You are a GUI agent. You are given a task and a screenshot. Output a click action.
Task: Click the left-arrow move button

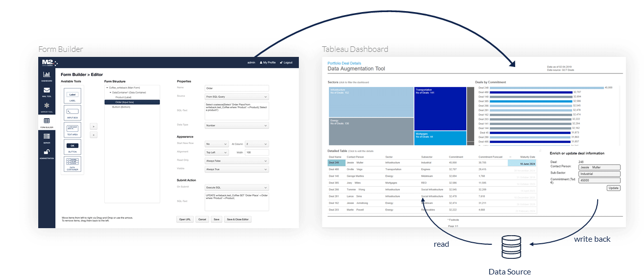pos(94,134)
